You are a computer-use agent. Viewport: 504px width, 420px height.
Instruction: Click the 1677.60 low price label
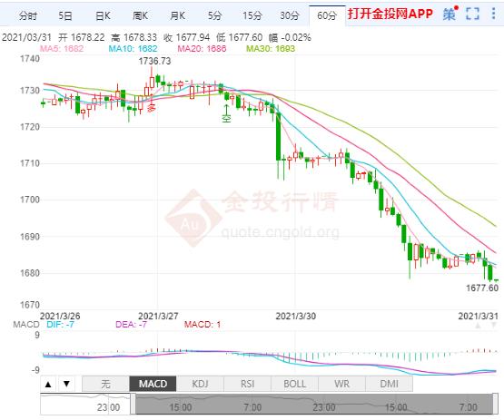point(482,288)
